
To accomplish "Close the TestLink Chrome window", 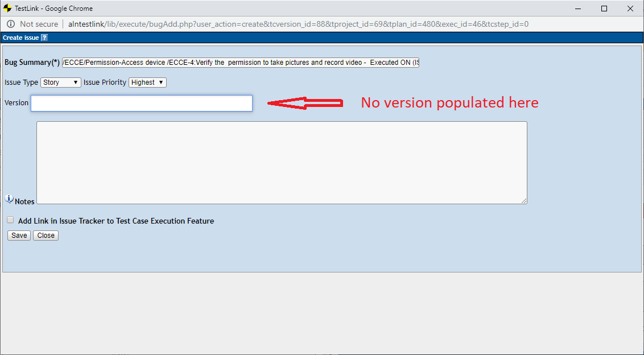I will 630,8.
